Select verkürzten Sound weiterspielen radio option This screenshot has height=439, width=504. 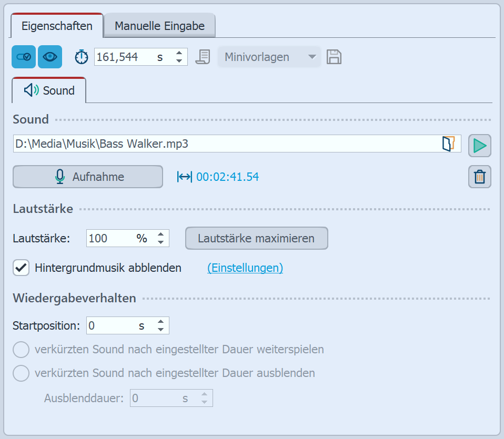tap(21, 349)
